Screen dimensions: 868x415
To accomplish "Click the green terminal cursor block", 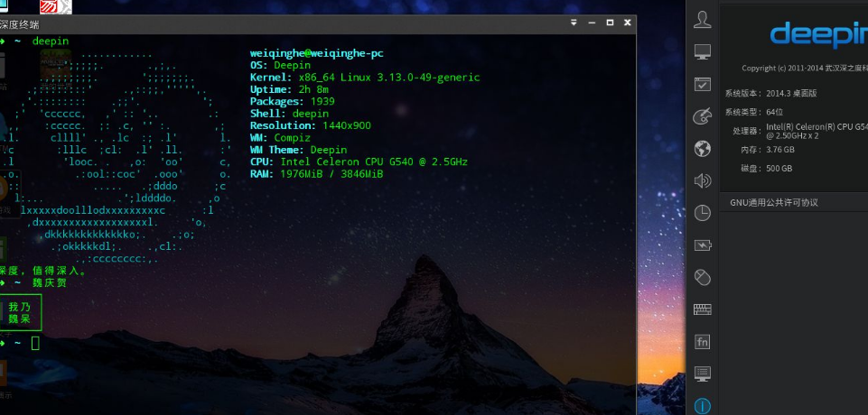I will coord(35,343).
